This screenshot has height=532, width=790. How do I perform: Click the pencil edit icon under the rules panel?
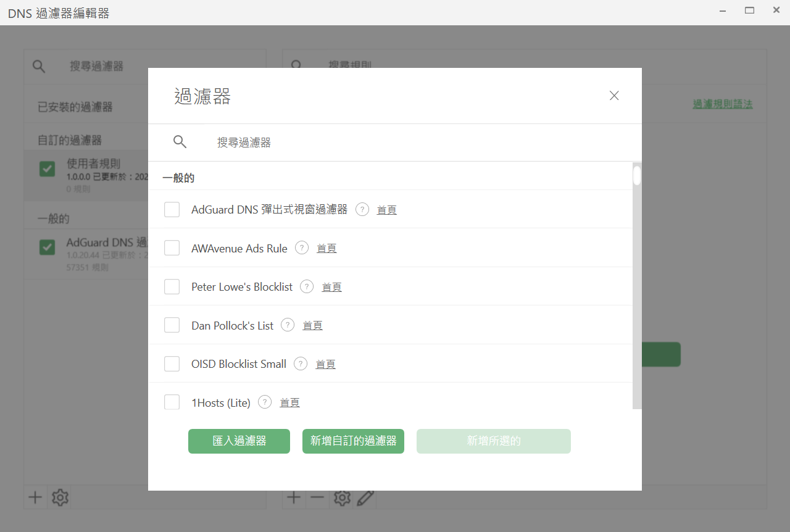365,497
